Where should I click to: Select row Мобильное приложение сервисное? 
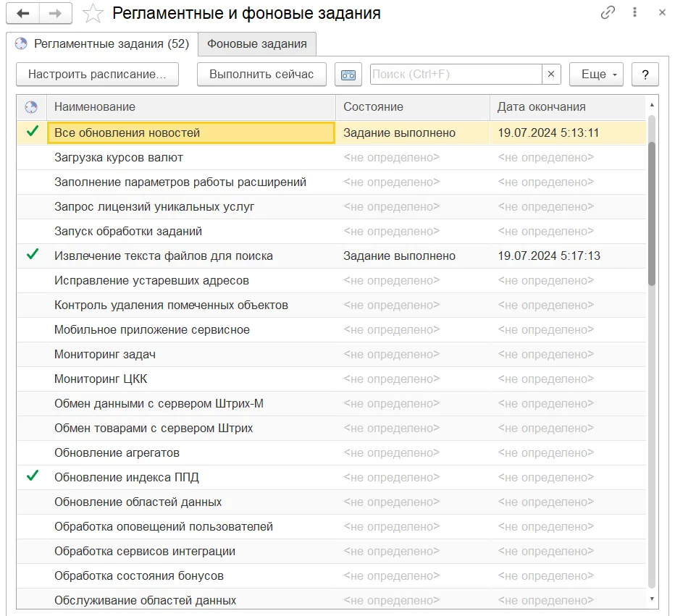pos(331,329)
